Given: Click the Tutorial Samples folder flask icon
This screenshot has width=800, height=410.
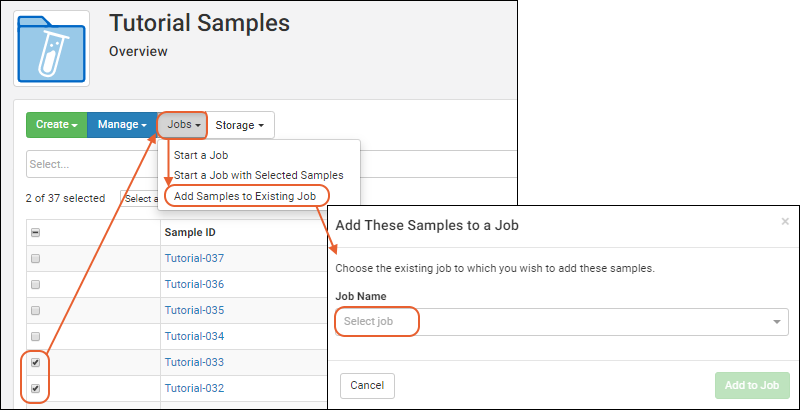Looking at the screenshot, I should (x=51, y=48).
